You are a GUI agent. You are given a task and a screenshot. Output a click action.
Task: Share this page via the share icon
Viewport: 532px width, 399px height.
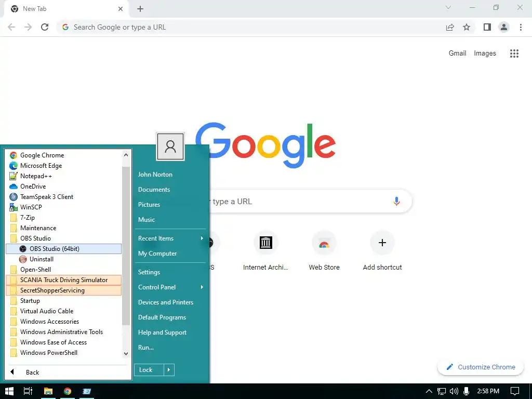pos(450,27)
